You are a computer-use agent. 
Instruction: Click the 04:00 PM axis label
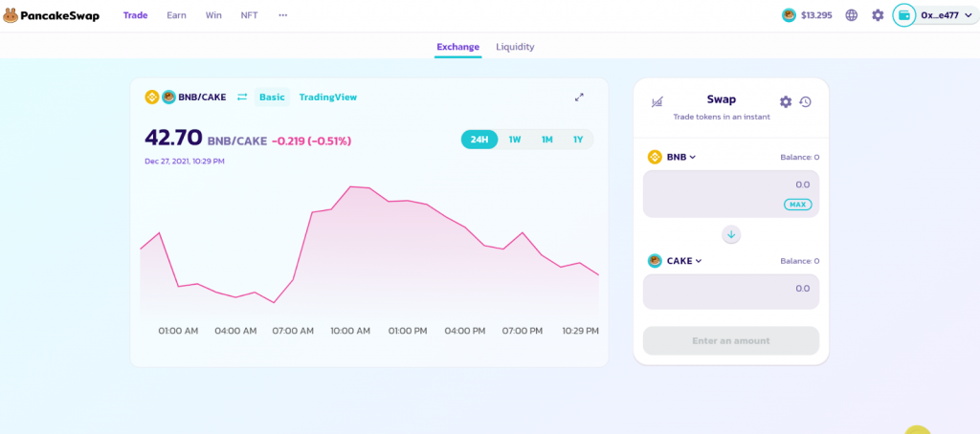pyautogui.click(x=466, y=331)
